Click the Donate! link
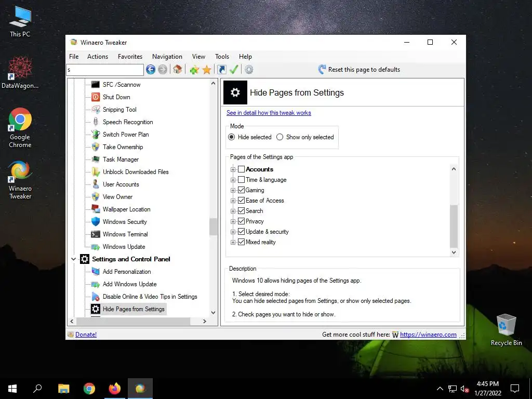The width and height of the screenshot is (532, 399). pos(86,335)
